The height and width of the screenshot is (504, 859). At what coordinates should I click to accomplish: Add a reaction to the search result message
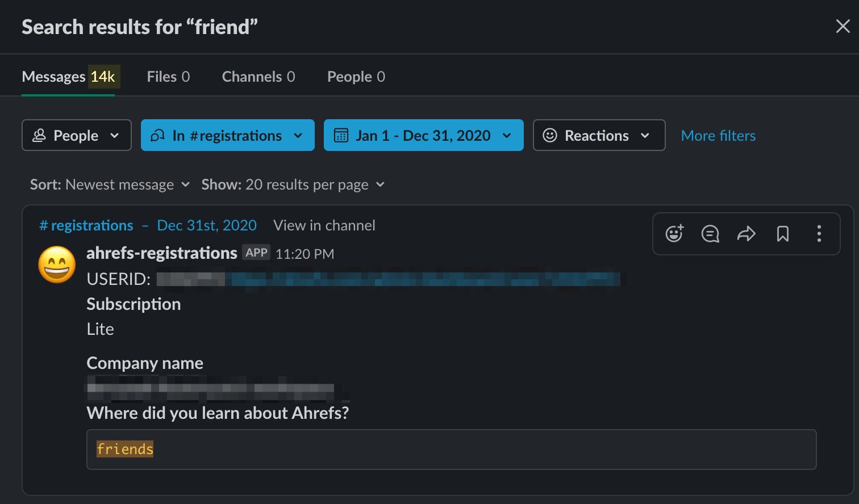point(674,233)
